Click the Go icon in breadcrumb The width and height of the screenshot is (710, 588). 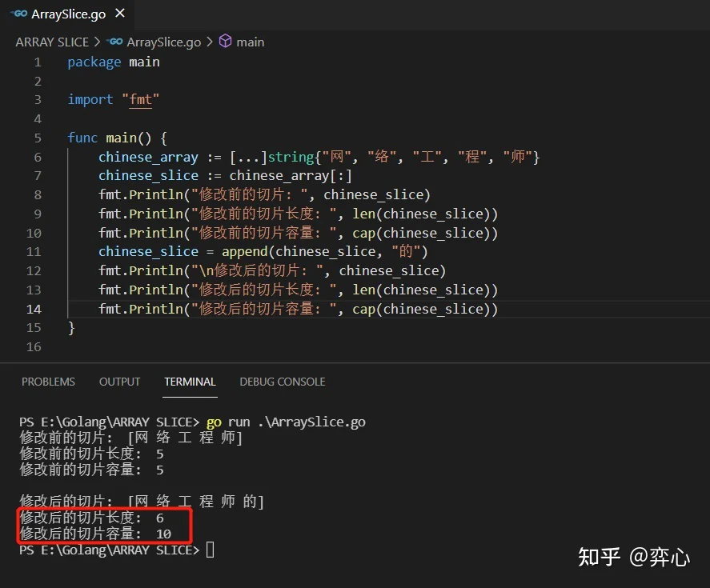tap(114, 42)
